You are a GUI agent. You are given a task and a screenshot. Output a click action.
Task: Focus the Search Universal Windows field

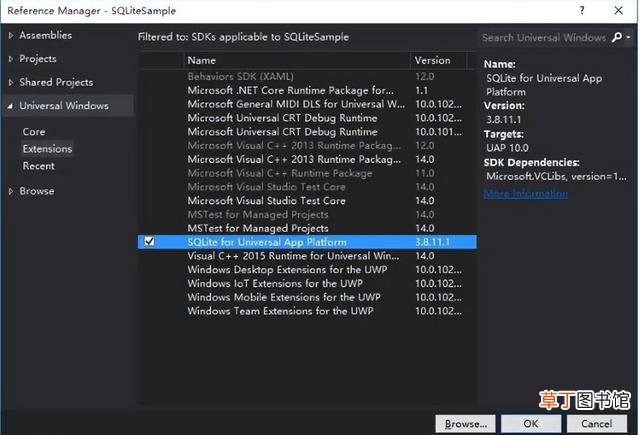coord(544,38)
